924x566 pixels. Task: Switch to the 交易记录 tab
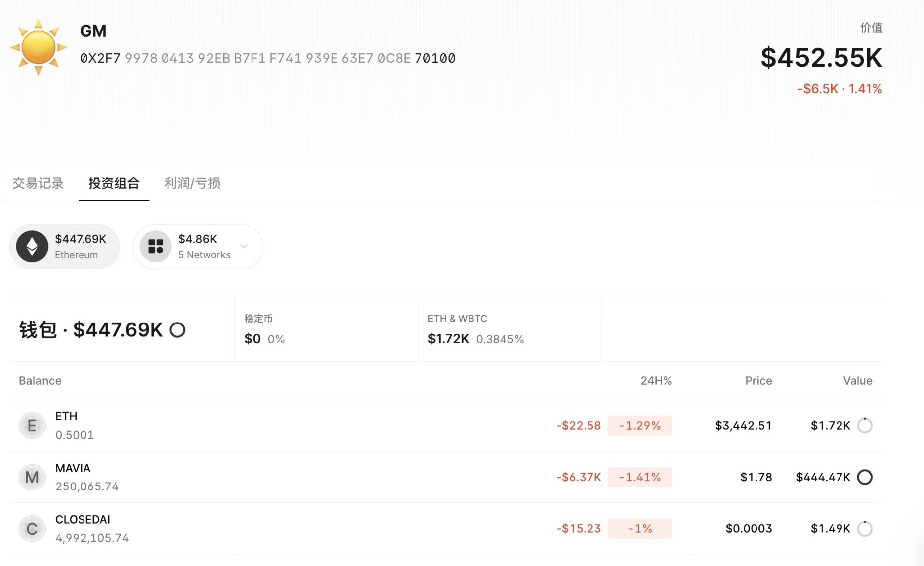(38, 183)
